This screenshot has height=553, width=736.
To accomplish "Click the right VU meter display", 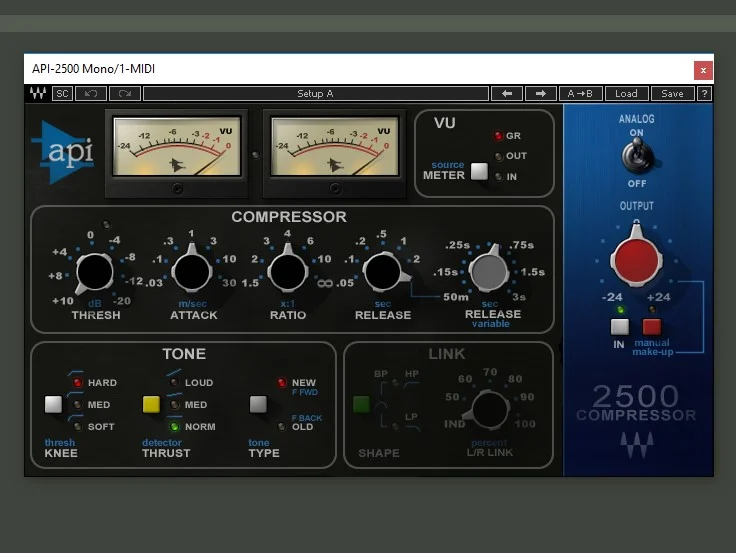I will point(335,146).
